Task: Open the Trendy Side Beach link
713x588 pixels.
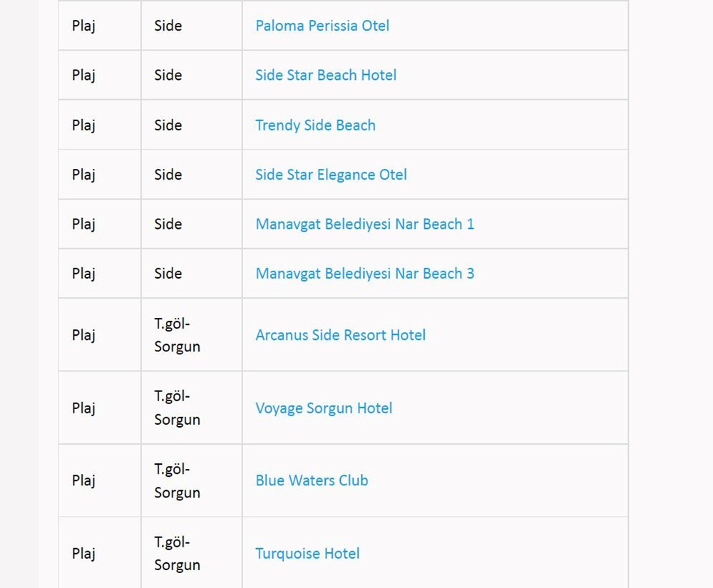Action: coord(315,125)
